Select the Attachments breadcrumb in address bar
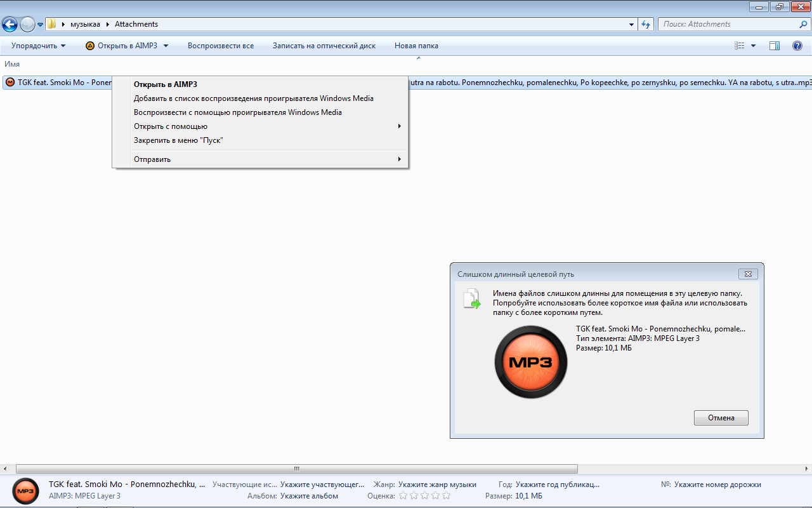Image resolution: width=812 pixels, height=508 pixels. pyautogui.click(x=136, y=24)
